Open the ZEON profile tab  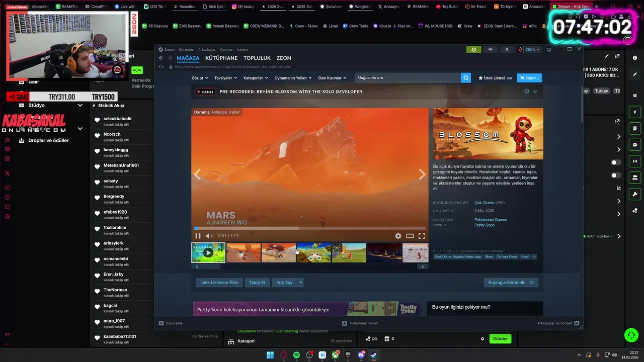coord(284,58)
